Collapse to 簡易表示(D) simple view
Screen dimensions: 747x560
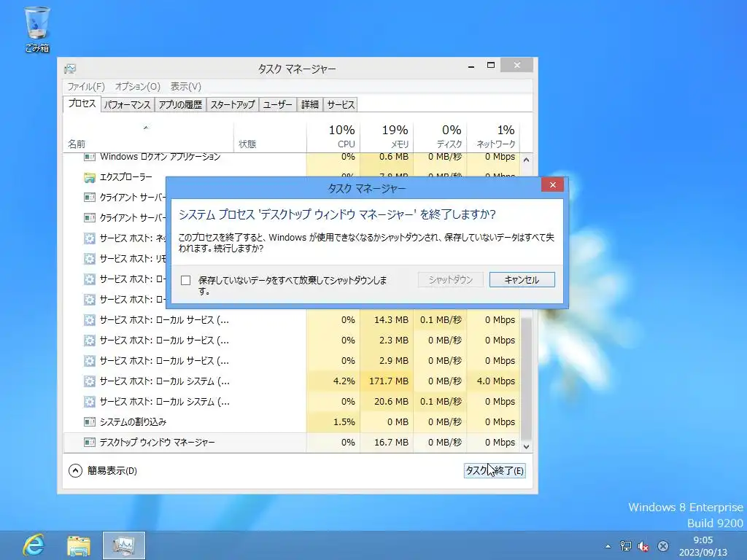click(x=103, y=470)
